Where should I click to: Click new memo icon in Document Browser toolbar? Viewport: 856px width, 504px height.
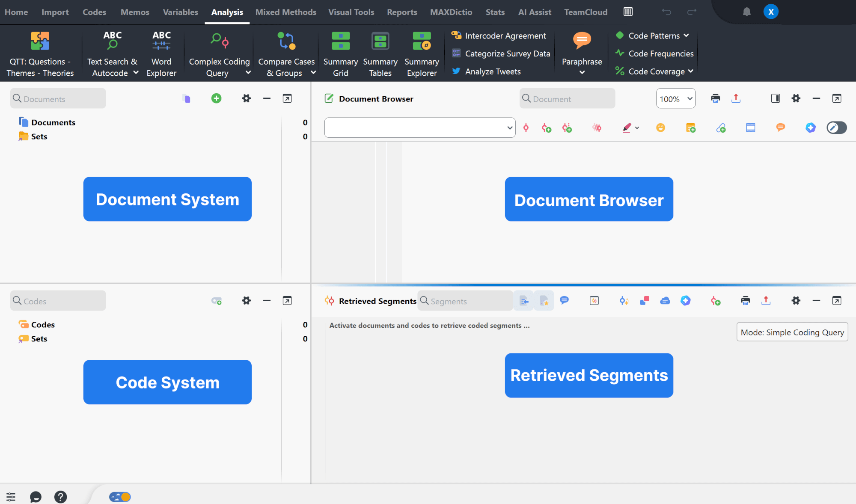(x=690, y=127)
